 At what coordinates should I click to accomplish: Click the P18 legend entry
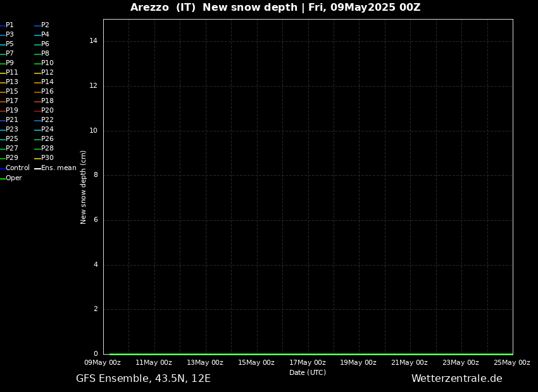47,101
